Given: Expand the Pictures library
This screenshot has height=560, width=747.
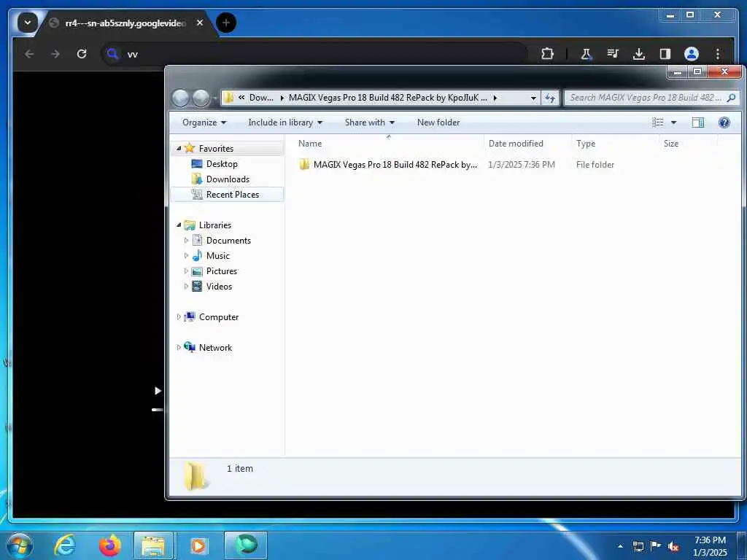Looking at the screenshot, I should coord(186,271).
